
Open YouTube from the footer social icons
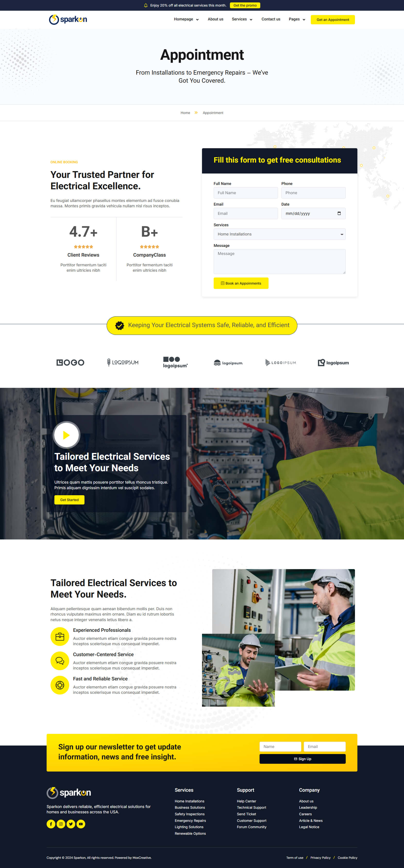click(81, 824)
